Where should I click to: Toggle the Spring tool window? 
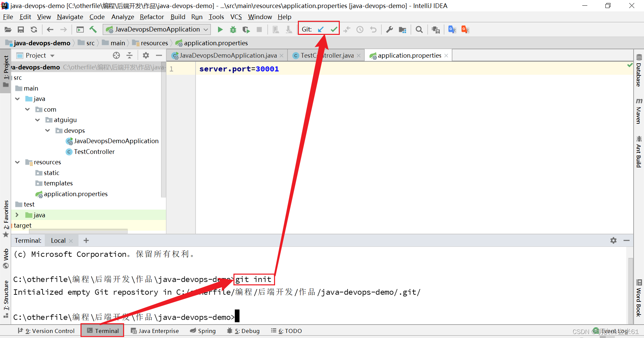point(203,331)
